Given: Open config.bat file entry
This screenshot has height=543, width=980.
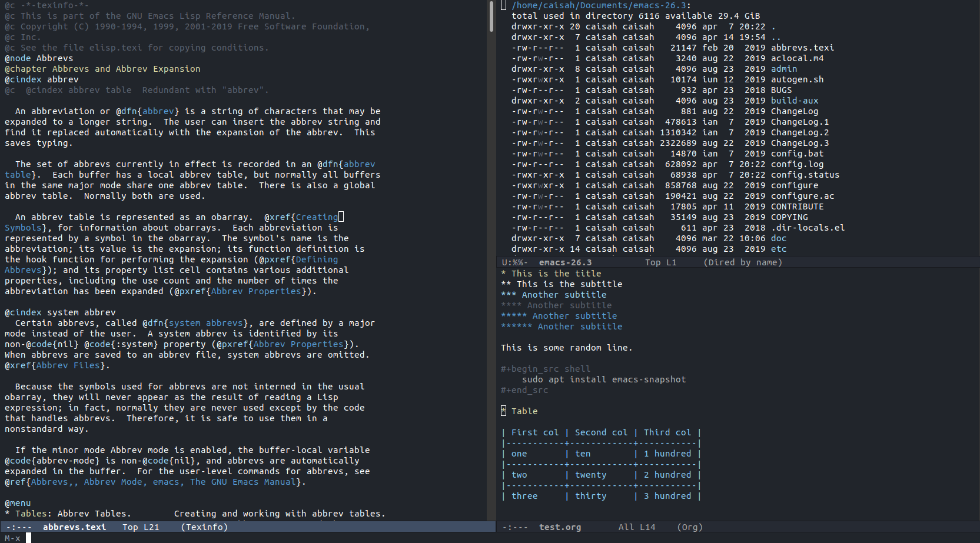Looking at the screenshot, I should (x=797, y=154).
